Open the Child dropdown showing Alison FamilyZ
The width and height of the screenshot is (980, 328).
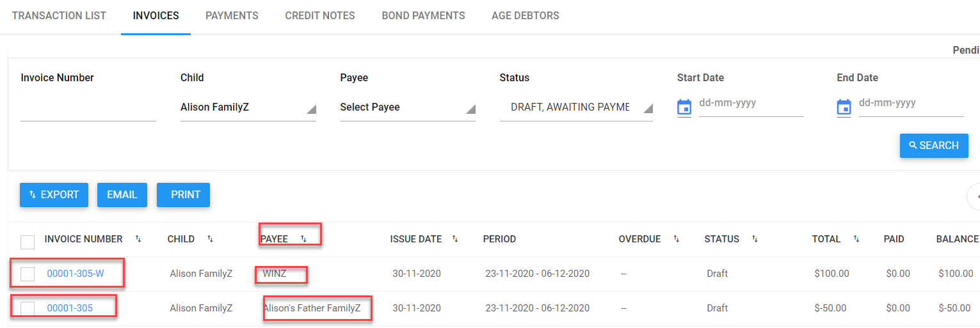pyautogui.click(x=248, y=107)
